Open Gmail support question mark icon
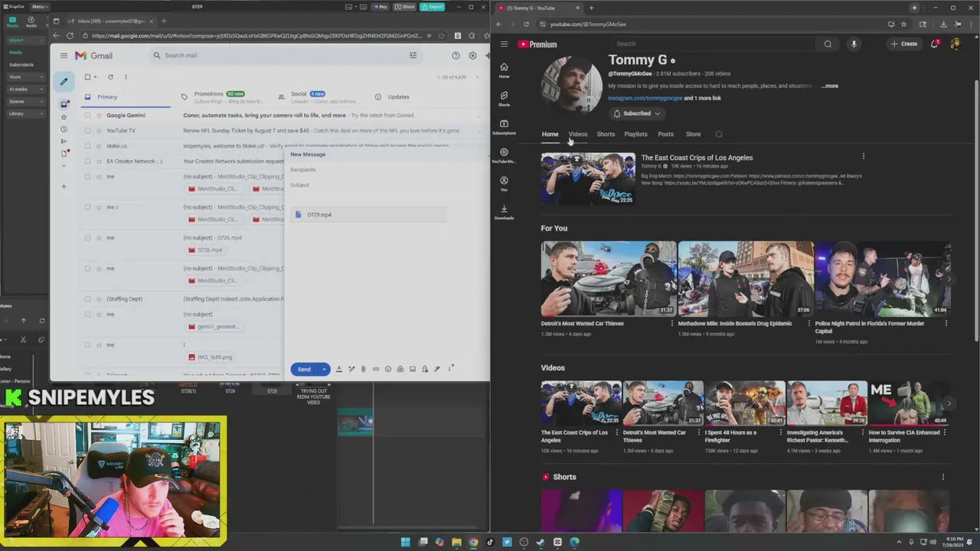The height and width of the screenshot is (551, 980). click(x=456, y=55)
